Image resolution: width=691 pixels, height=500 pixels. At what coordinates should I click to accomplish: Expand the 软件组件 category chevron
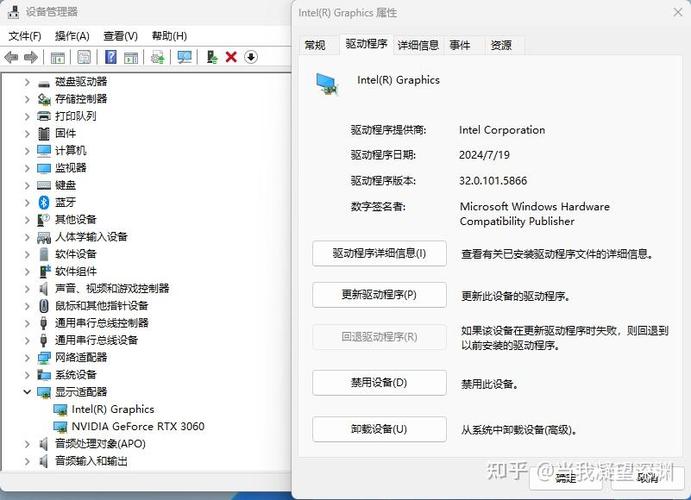(27, 271)
